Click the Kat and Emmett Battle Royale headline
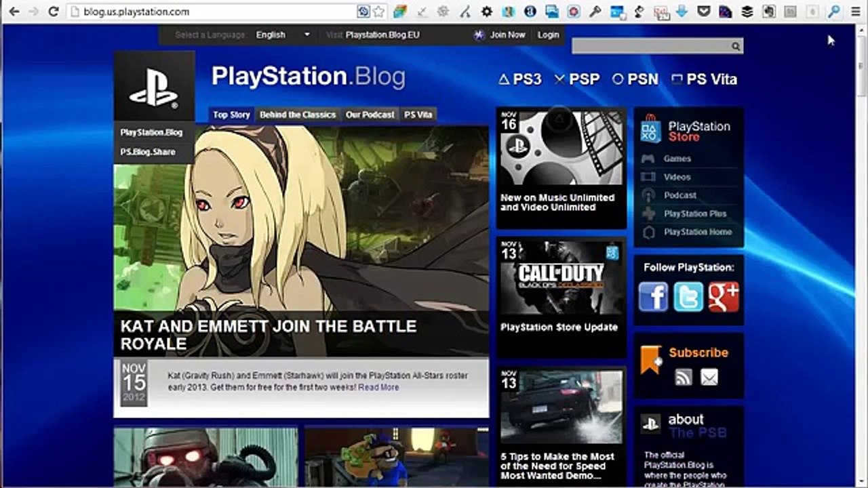 coord(268,335)
